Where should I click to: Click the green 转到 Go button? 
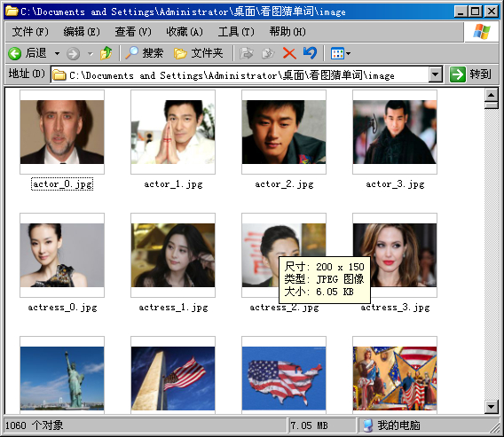coord(471,74)
